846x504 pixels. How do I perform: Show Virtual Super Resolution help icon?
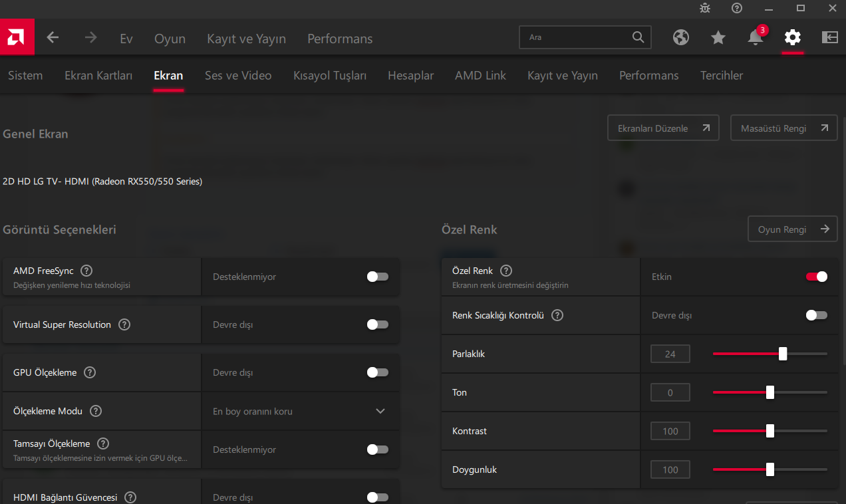click(x=124, y=324)
